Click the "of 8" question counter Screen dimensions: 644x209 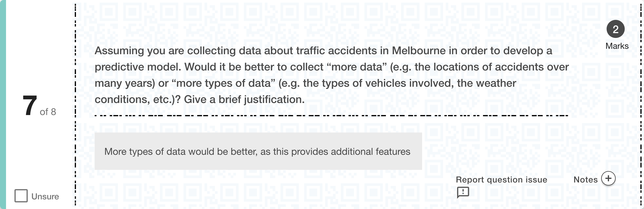click(x=48, y=112)
